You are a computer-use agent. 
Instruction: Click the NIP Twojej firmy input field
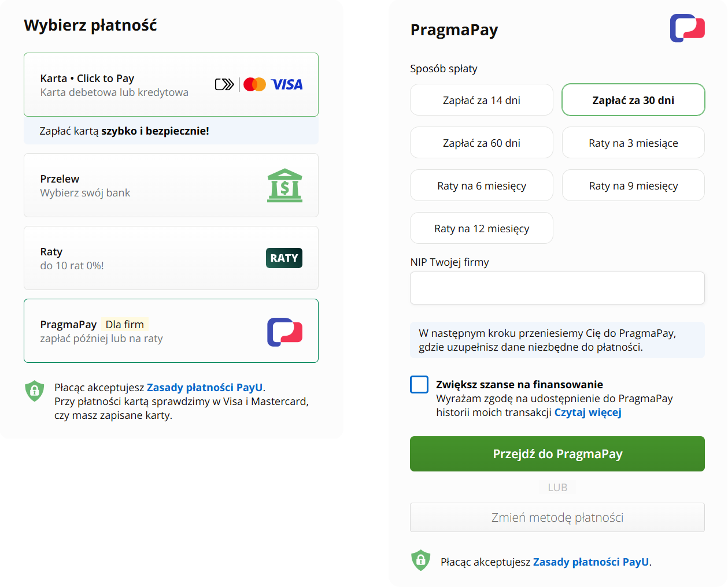557,288
